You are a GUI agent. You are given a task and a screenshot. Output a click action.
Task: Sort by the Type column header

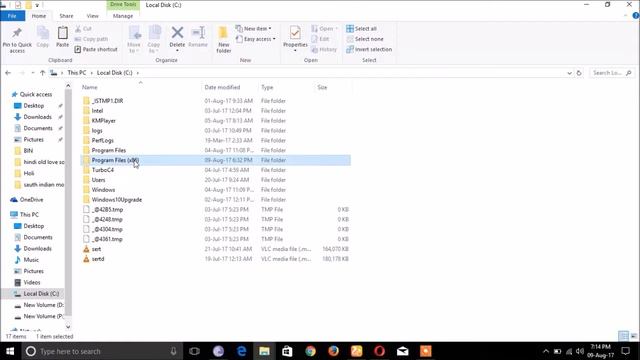tap(267, 87)
